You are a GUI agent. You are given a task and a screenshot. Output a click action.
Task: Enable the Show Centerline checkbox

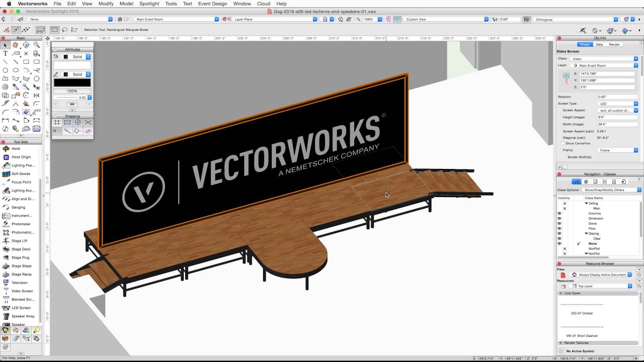(563, 143)
